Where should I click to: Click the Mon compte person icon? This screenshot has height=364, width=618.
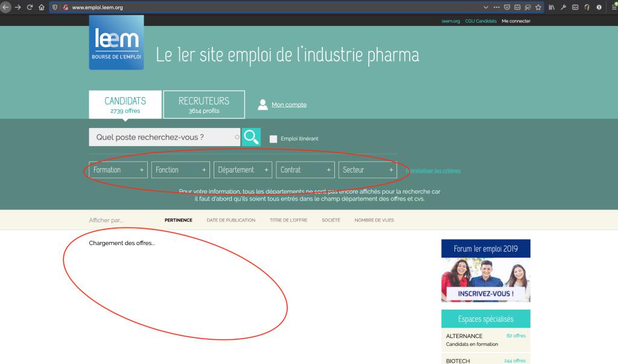[x=263, y=104]
